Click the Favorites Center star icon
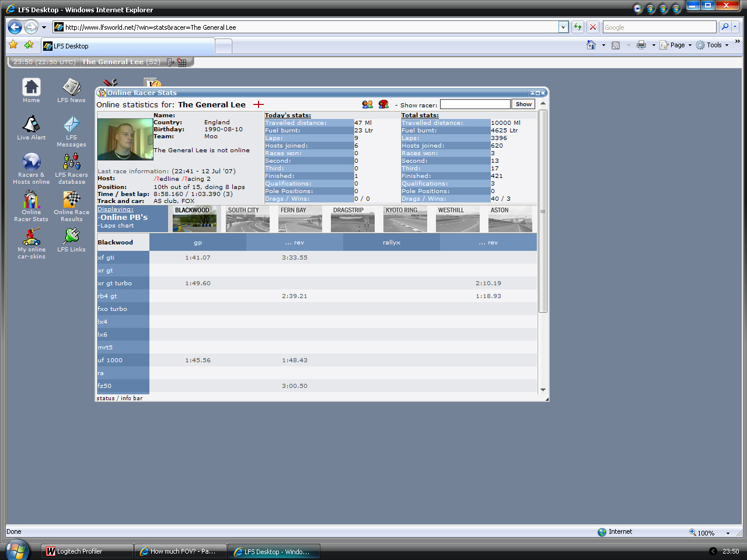Image resolution: width=747 pixels, height=560 pixels. [x=13, y=45]
